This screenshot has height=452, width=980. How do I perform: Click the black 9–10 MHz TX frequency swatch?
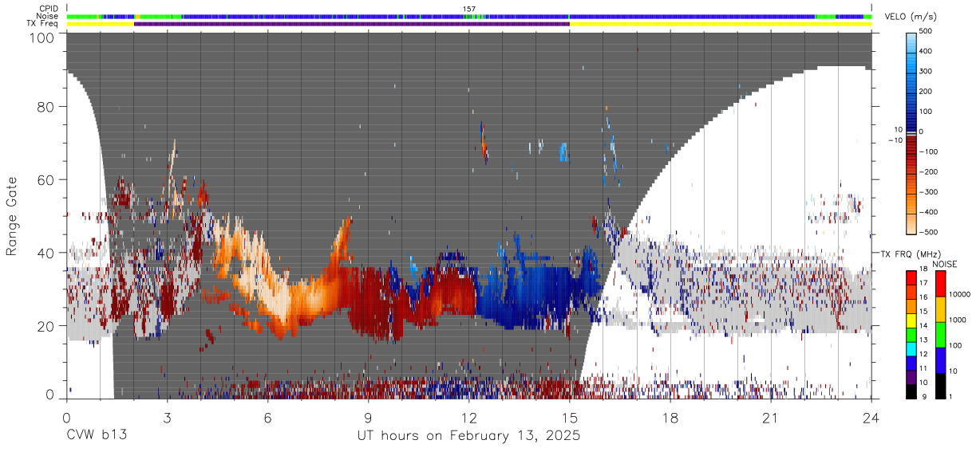(911, 391)
